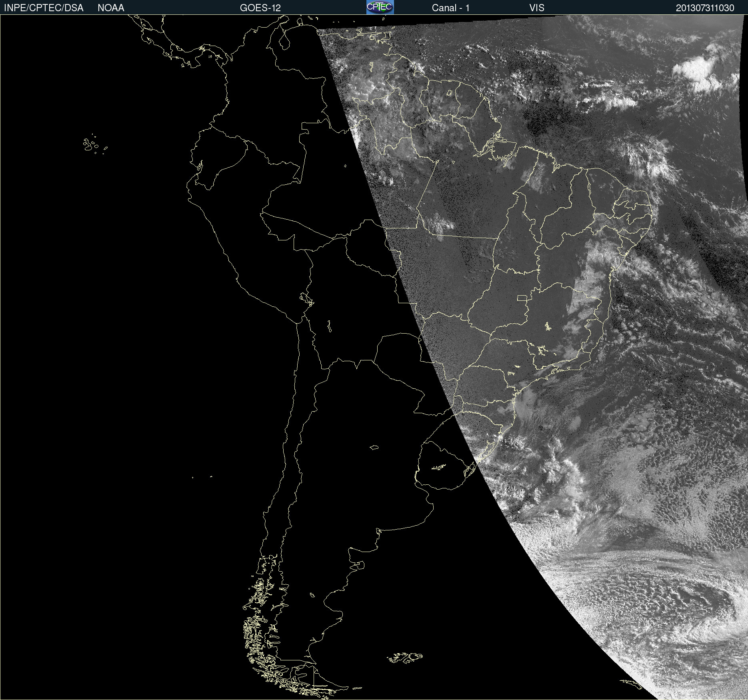
Task: Click the 'Canal - 1' channel label
Action: (450, 8)
